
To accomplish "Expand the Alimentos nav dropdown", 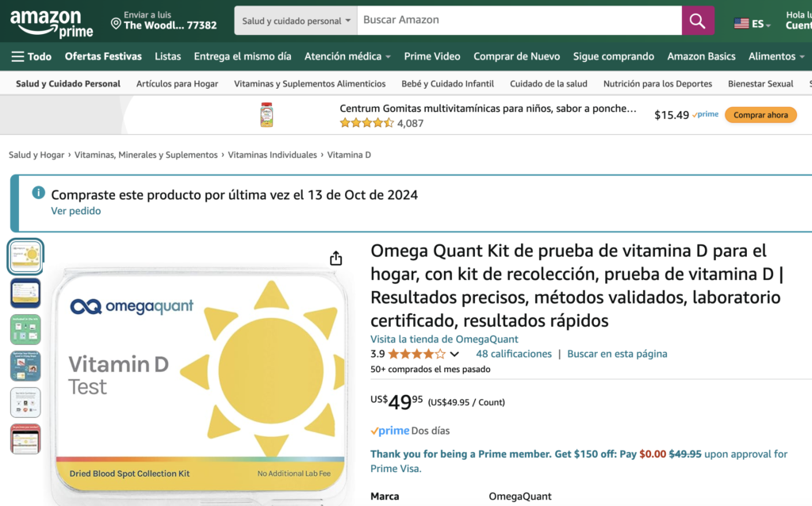I will point(776,56).
